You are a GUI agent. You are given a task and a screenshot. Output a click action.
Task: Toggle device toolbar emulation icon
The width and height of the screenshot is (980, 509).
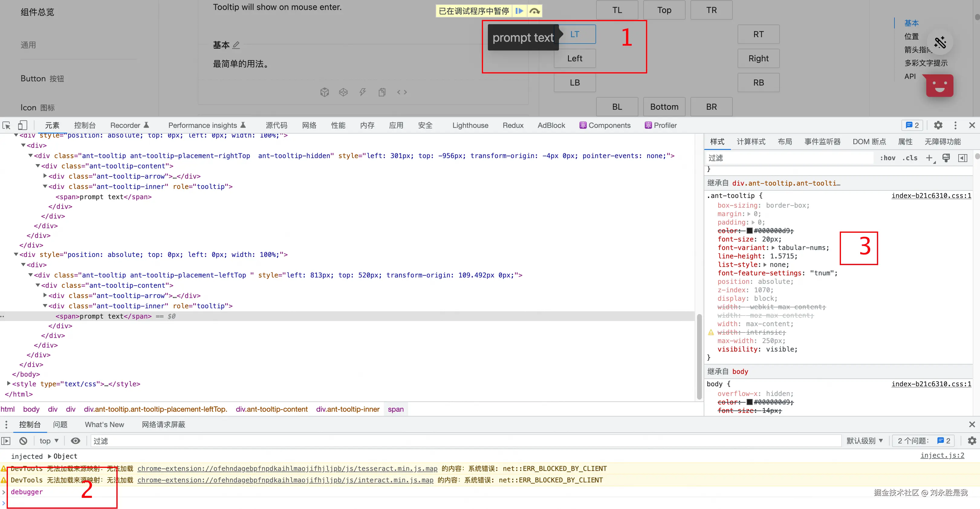click(22, 125)
